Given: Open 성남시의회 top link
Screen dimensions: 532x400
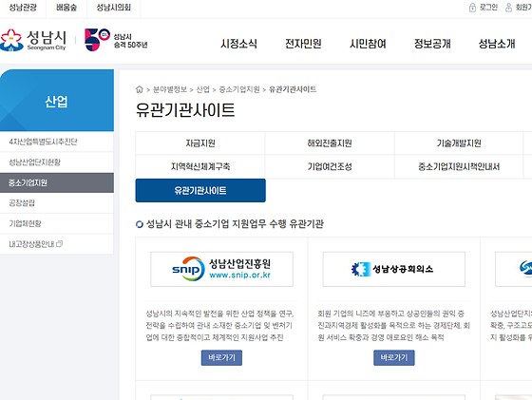Looking at the screenshot, I should pos(114,8).
